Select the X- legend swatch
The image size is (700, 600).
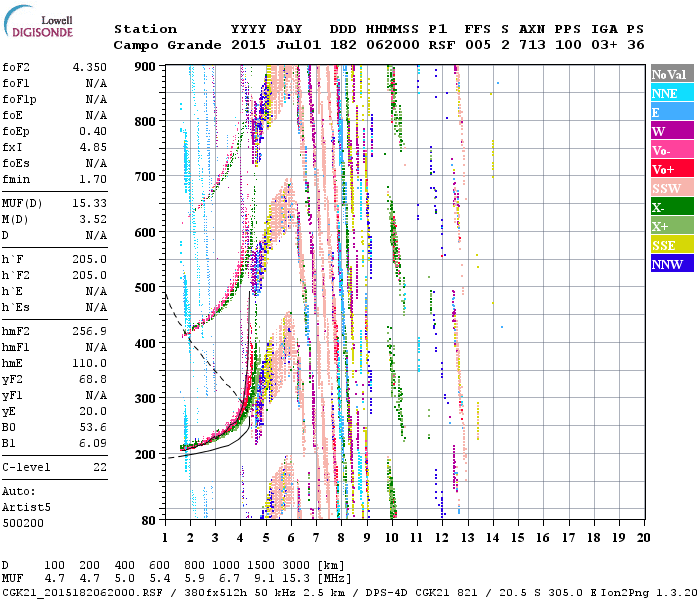(x=672, y=207)
